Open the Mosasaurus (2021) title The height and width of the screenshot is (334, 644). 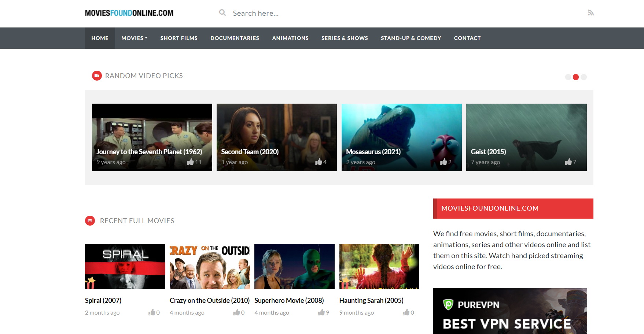(373, 152)
